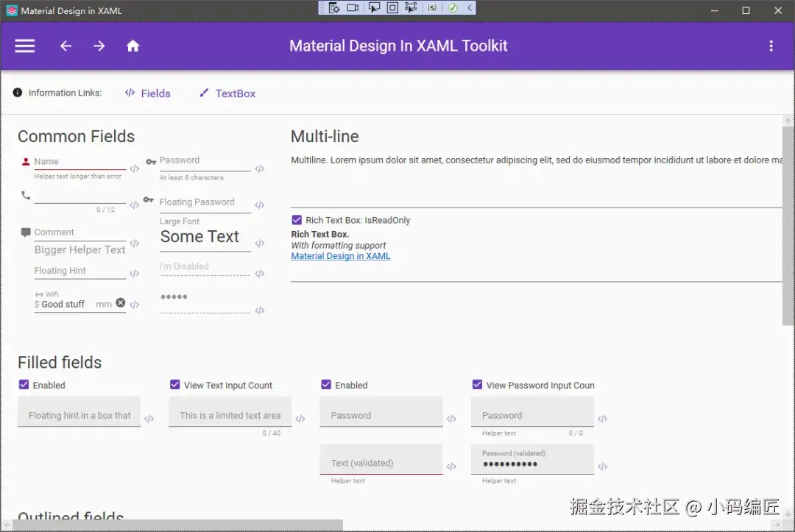Screen dimensions: 795x532
Task: View XAML for Password (validated) field
Action: (x=602, y=467)
